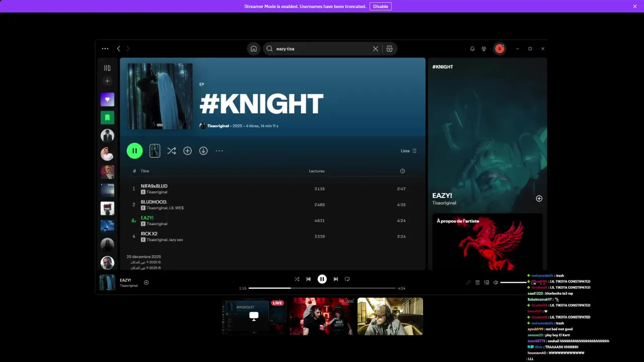Create a new playlist with the plus icon

(107, 81)
